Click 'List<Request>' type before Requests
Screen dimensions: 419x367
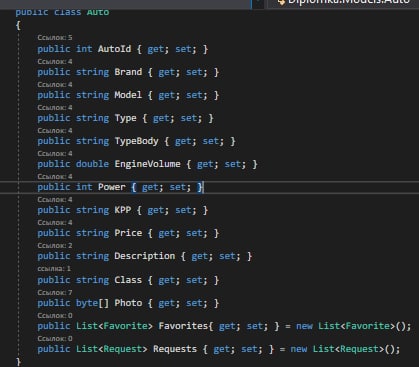[112, 349]
